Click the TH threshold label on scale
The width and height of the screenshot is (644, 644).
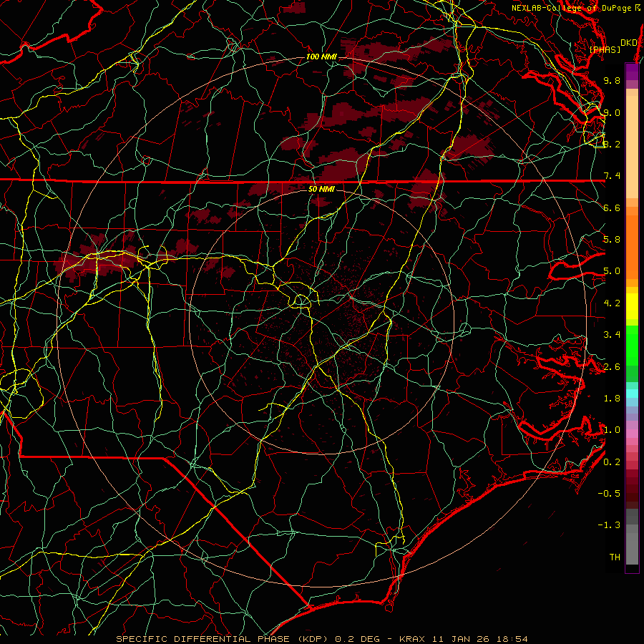coord(615,557)
